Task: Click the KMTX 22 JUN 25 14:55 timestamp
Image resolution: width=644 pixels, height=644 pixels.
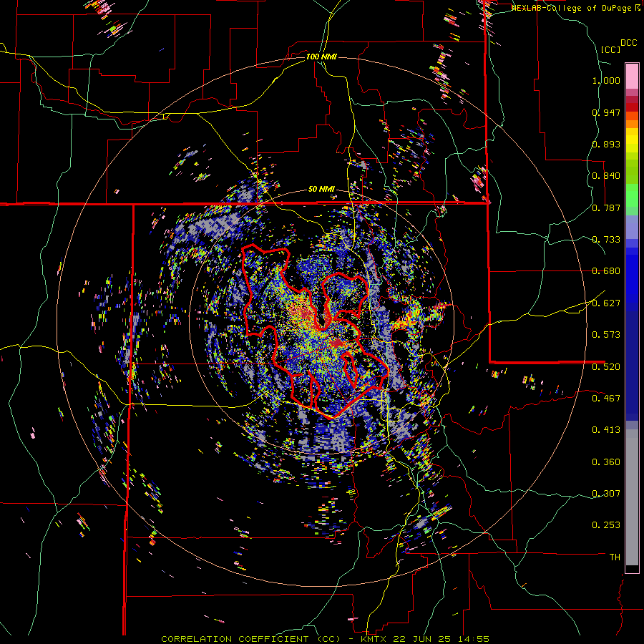Action: 424,639
